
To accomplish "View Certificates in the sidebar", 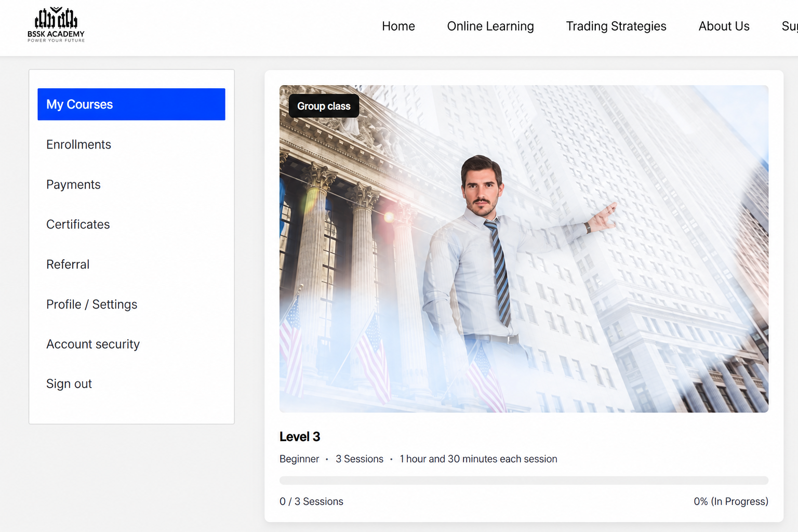I will [x=78, y=224].
